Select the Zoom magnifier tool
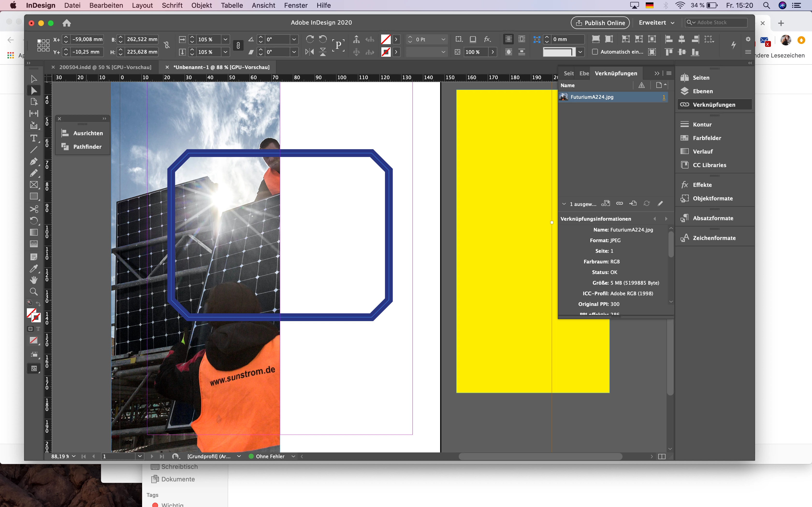 point(34,292)
